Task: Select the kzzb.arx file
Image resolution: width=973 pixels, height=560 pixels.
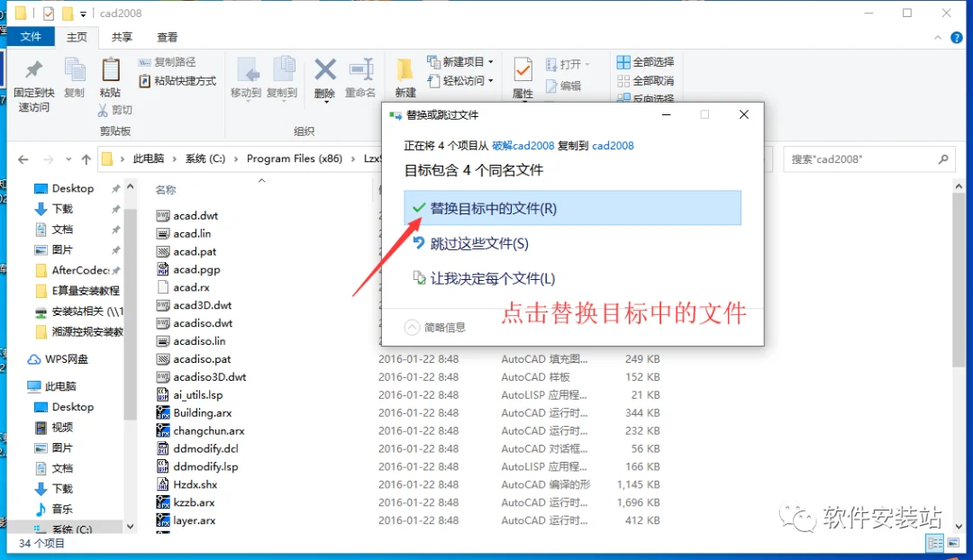Action: 194,503
